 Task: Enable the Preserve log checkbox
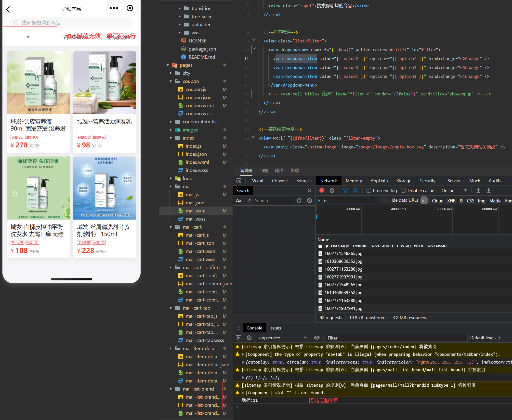coord(368,191)
